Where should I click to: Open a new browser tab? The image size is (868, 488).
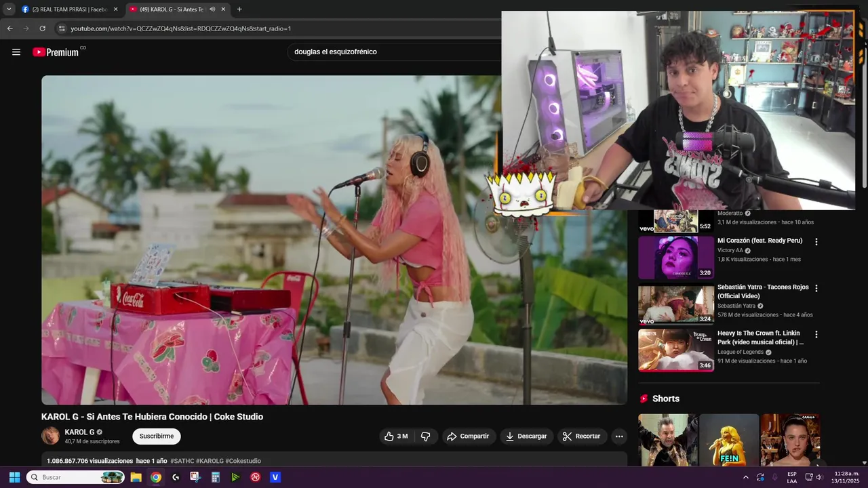[x=239, y=9]
